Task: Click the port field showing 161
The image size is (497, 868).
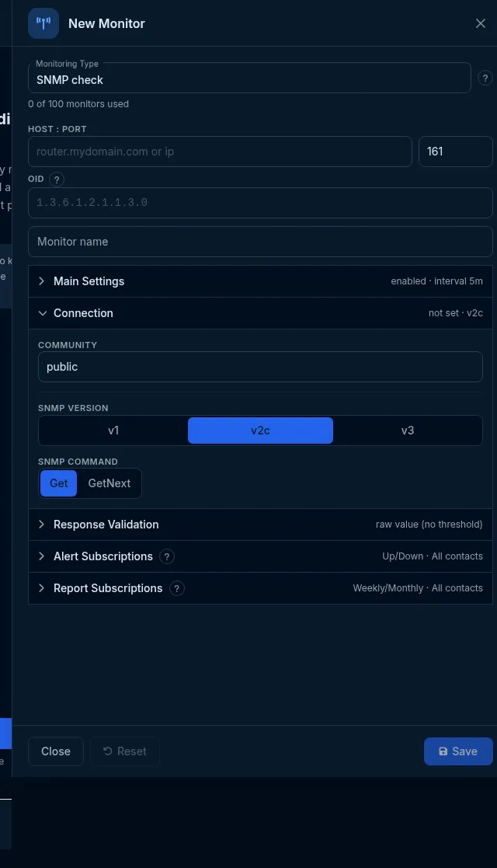Action: [x=456, y=152]
